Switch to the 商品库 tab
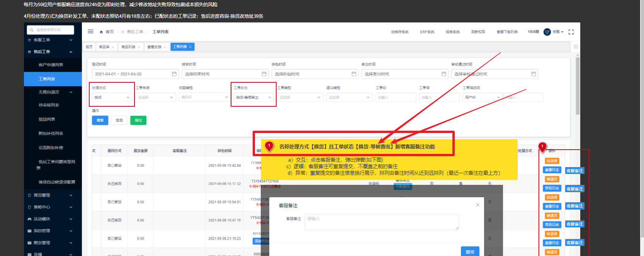 [x=106, y=47]
